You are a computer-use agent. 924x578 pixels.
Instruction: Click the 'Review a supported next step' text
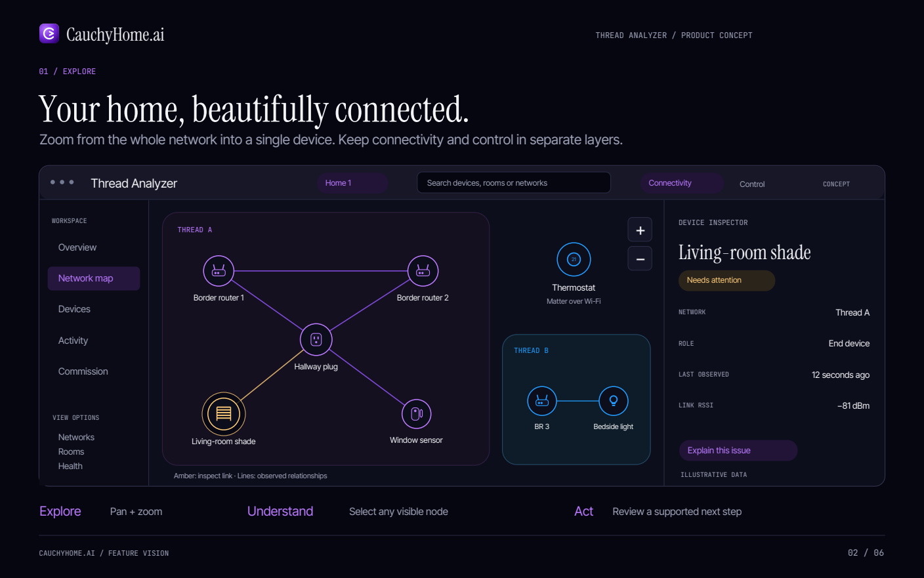(677, 512)
